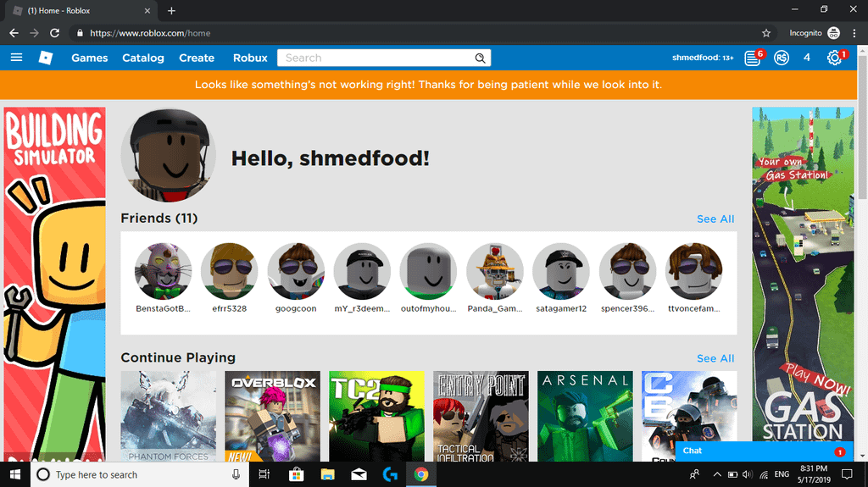The width and height of the screenshot is (868, 487).
Task: Close the Home - Roblox tab
Action: point(147,10)
